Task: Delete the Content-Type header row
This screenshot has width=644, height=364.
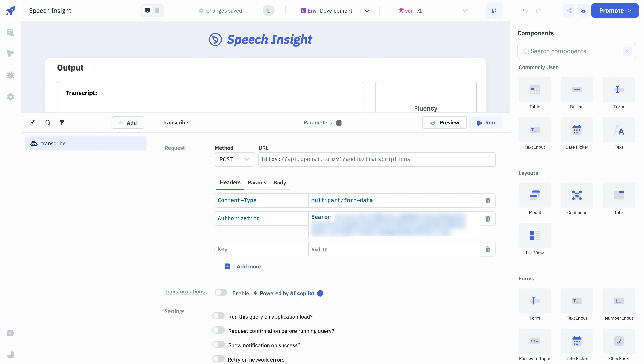Action: click(x=487, y=201)
